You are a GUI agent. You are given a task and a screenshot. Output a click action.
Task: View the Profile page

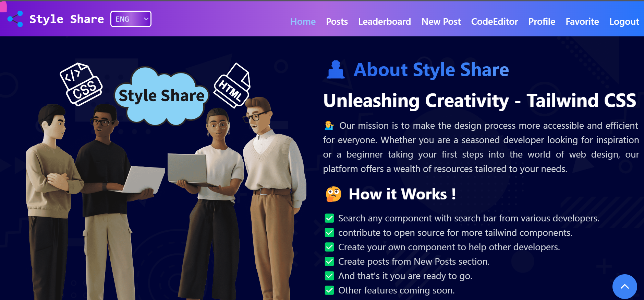click(542, 22)
